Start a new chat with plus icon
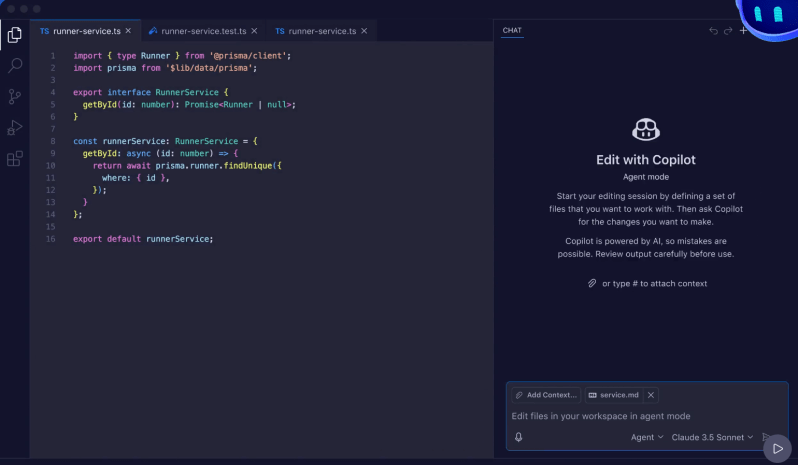 pos(743,31)
